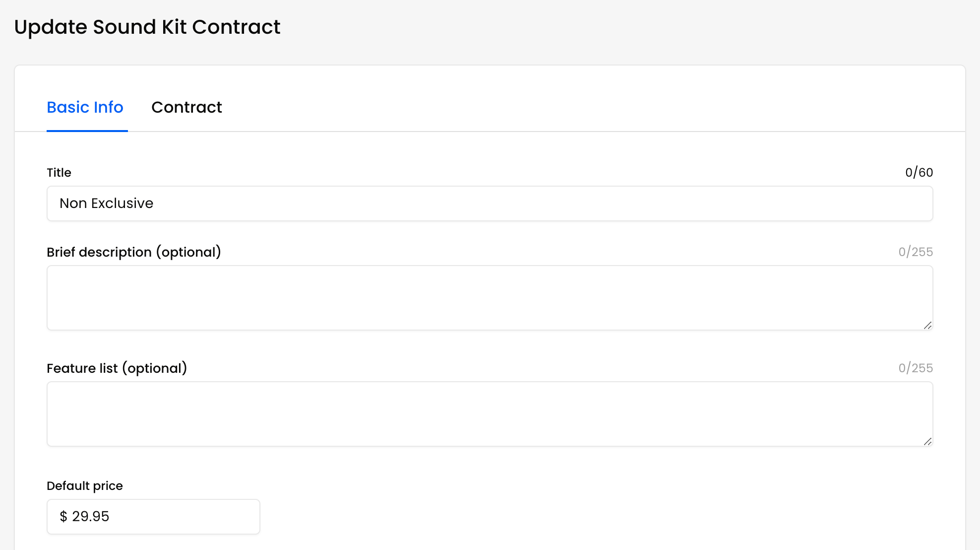Click the Update Sound Kit Contract heading

tap(147, 27)
